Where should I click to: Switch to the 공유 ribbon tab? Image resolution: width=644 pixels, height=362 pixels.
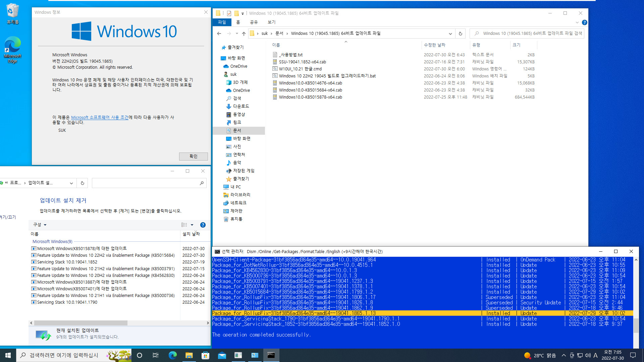click(x=254, y=22)
